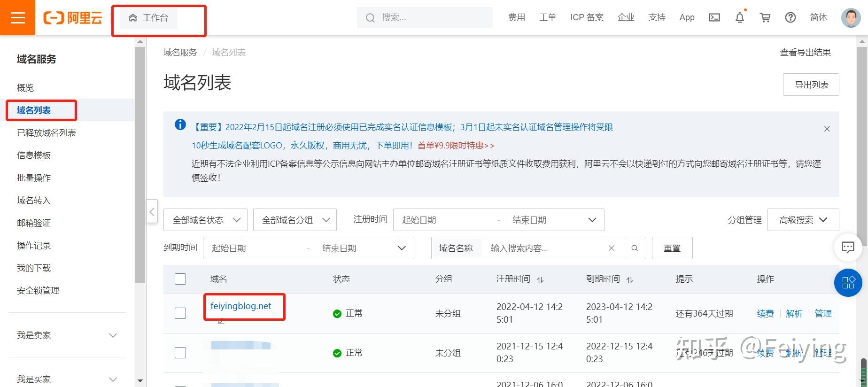This screenshot has height=387, width=868.
Task: Click the 工作台 workbench button
Action: point(148,18)
